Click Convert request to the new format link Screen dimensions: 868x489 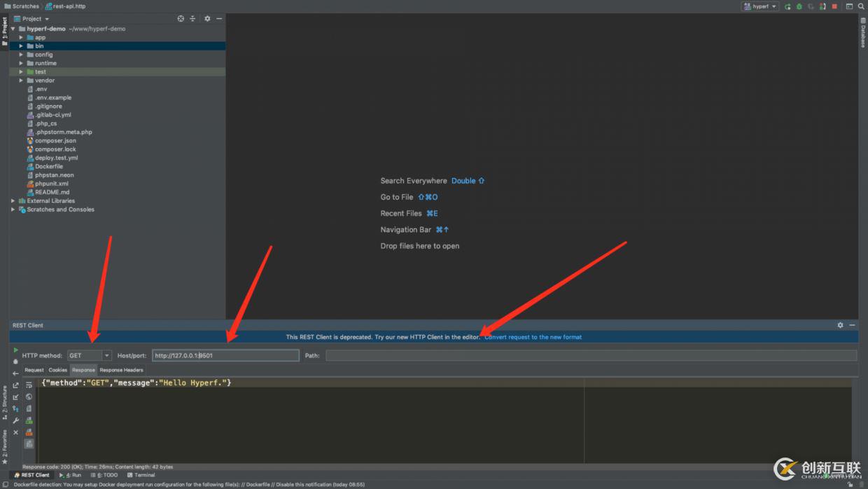pos(533,337)
